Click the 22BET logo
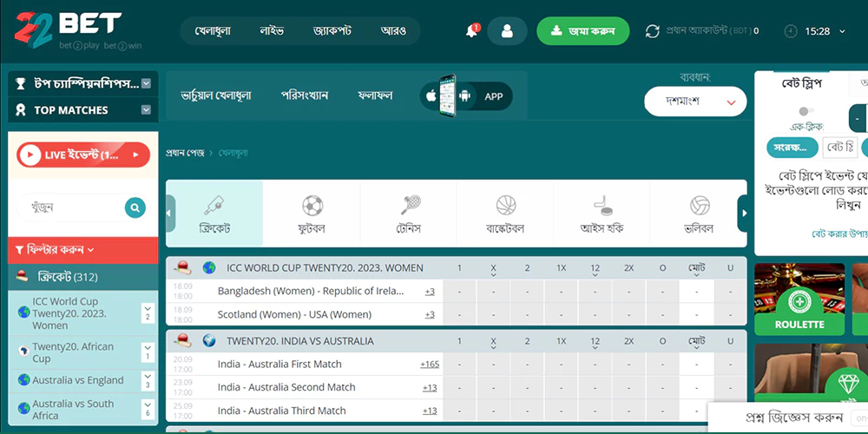The width and height of the screenshot is (868, 434). [77, 30]
